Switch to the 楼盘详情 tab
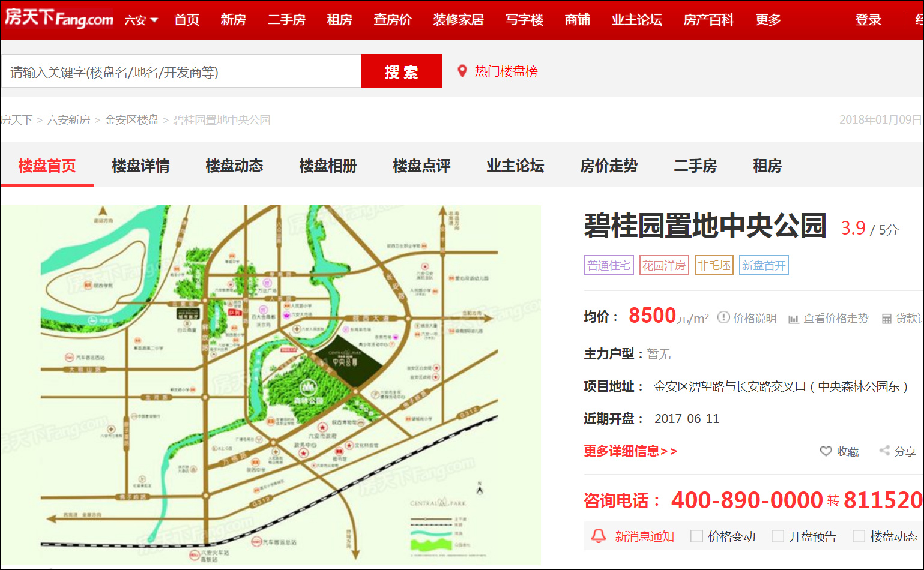Viewport: 924px width, 570px height. coord(140,166)
